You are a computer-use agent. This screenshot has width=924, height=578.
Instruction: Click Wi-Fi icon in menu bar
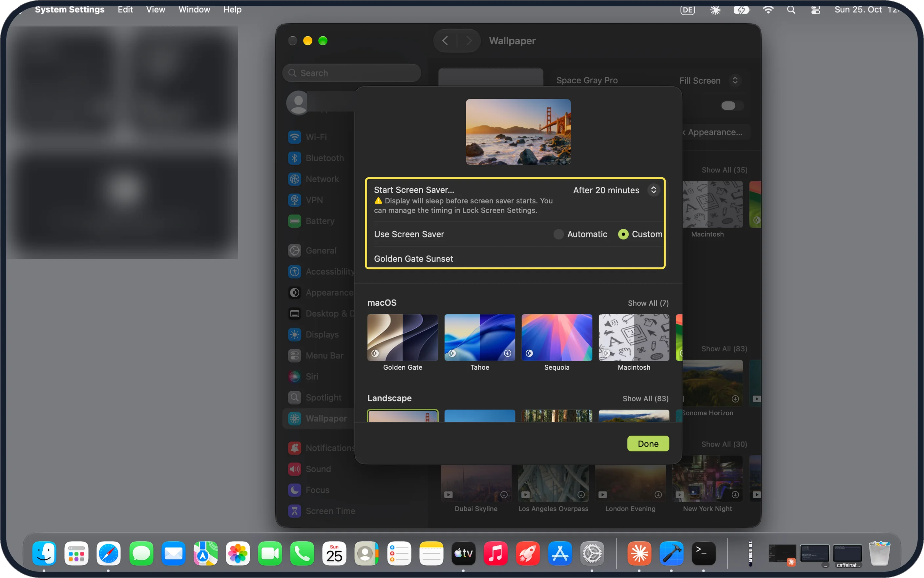(768, 10)
